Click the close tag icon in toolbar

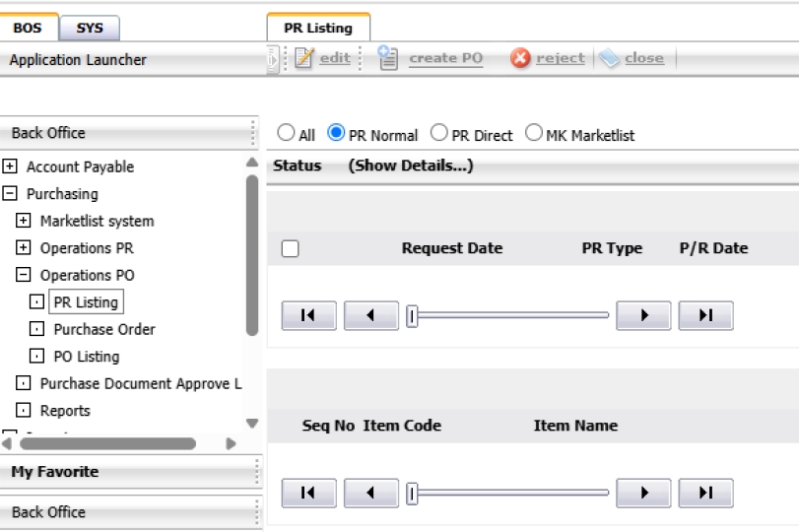click(x=610, y=58)
